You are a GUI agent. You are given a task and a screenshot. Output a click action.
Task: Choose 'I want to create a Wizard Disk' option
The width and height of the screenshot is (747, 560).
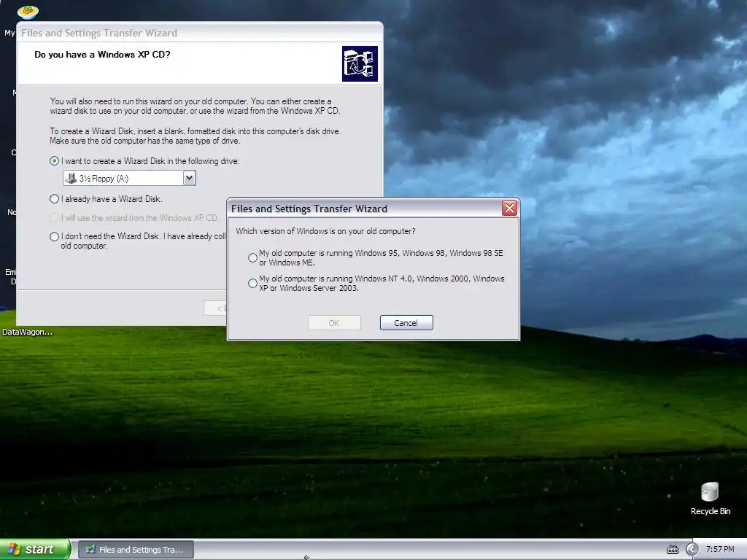[54, 161]
